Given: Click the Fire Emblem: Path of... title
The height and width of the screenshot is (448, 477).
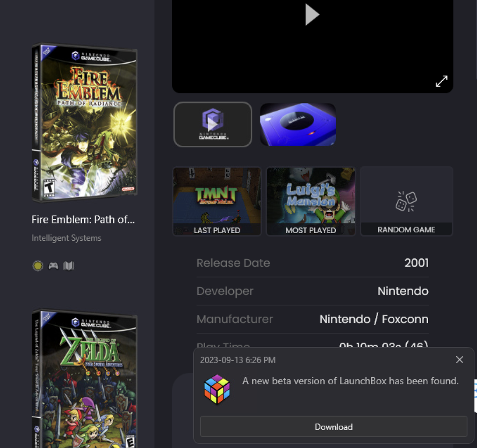Looking at the screenshot, I should coord(83,220).
